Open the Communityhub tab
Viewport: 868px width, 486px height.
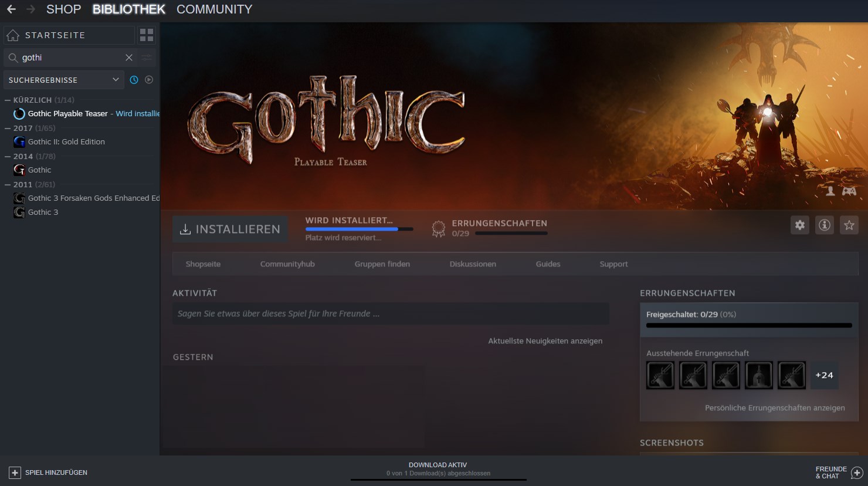coord(287,264)
